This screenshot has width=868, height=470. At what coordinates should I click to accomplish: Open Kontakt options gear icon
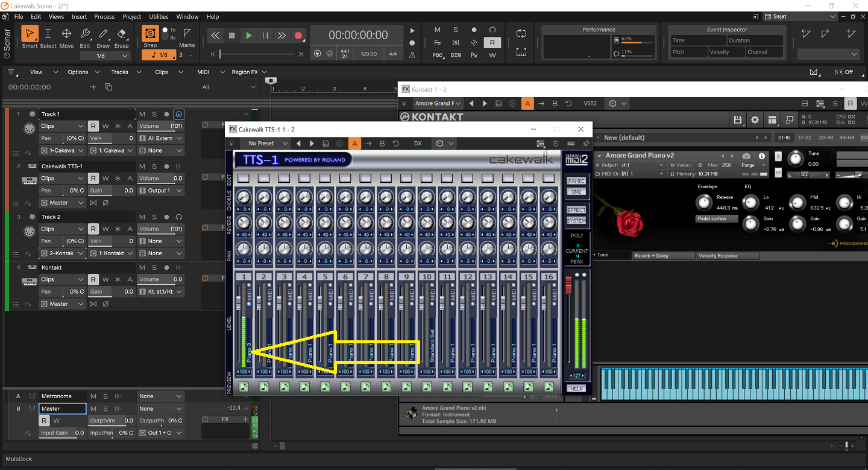click(x=755, y=120)
